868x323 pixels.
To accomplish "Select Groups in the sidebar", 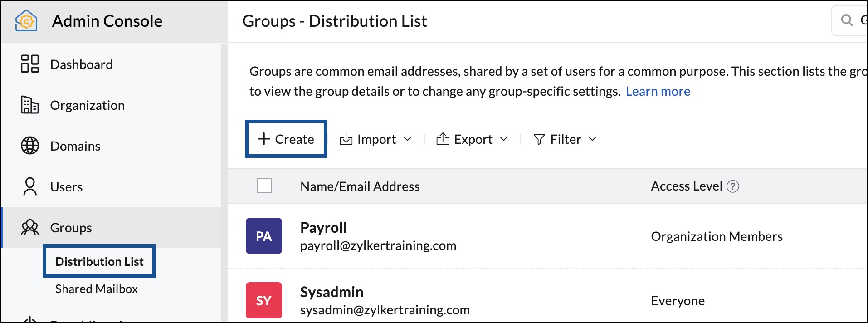I will pyautogui.click(x=111, y=227).
